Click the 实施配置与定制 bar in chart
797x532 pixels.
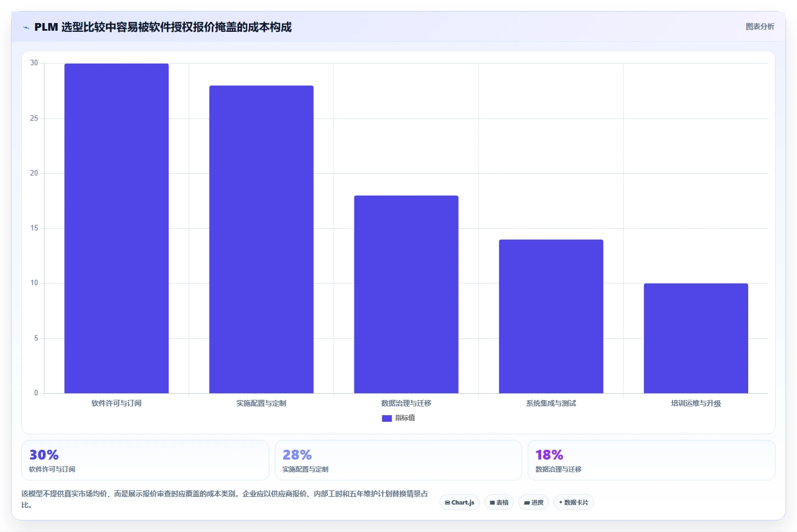261,239
